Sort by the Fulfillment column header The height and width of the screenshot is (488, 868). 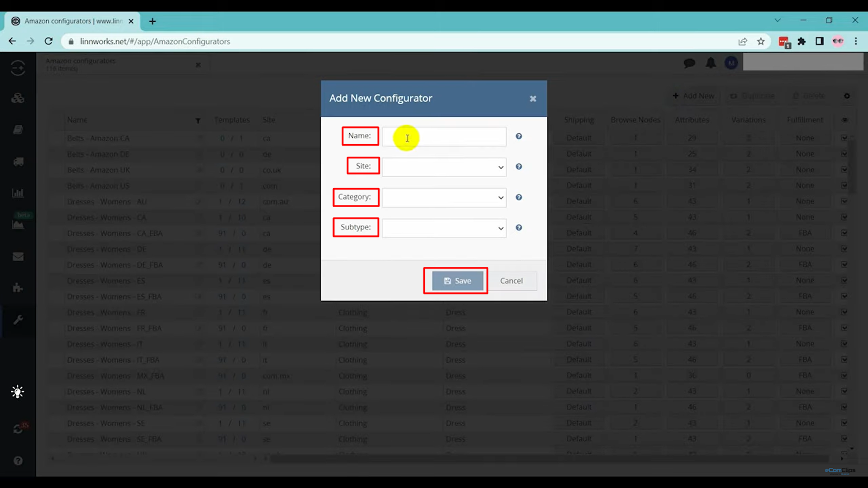805,120
